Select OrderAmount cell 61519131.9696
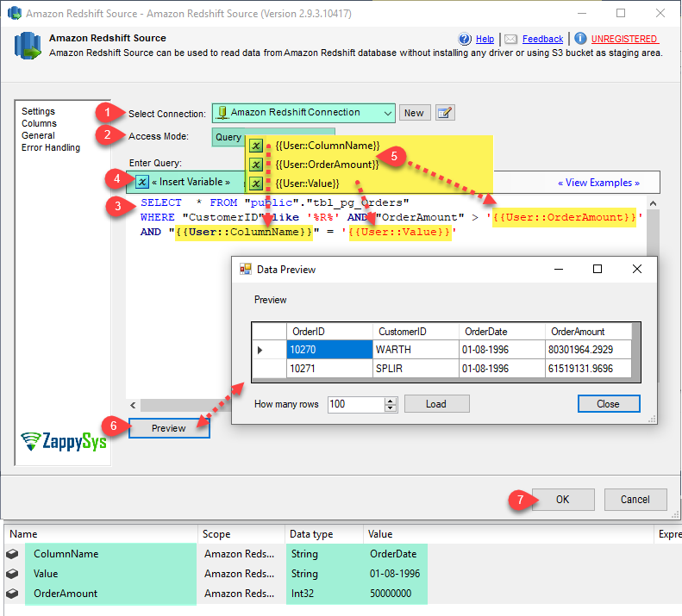Image resolution: width=682 pixels, height=616 pixels. pyautogui.click(x=588, y=369)
